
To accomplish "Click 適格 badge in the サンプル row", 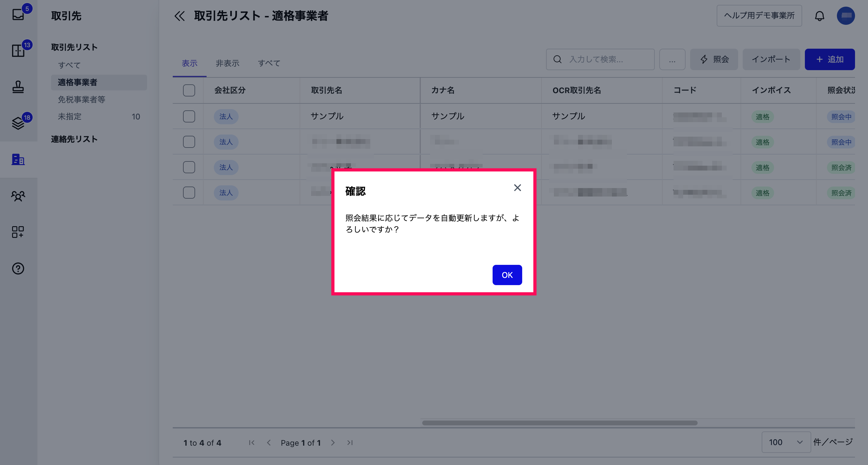I will point(762,117).
